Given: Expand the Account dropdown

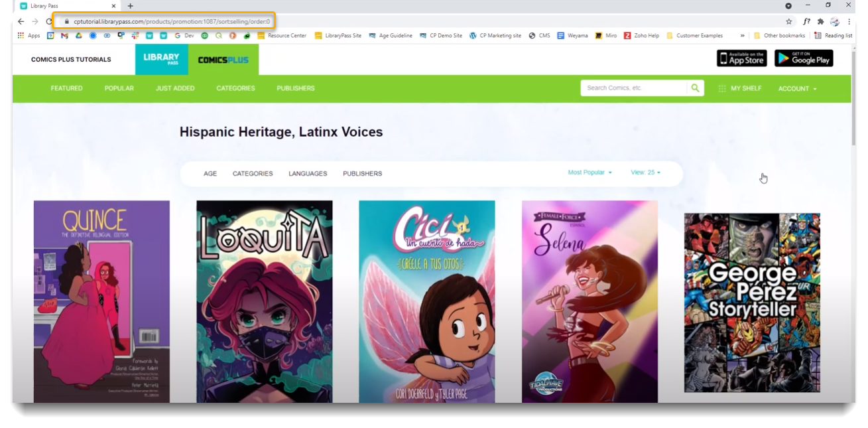Looking at the screenshot, I should tap(797, 89).
